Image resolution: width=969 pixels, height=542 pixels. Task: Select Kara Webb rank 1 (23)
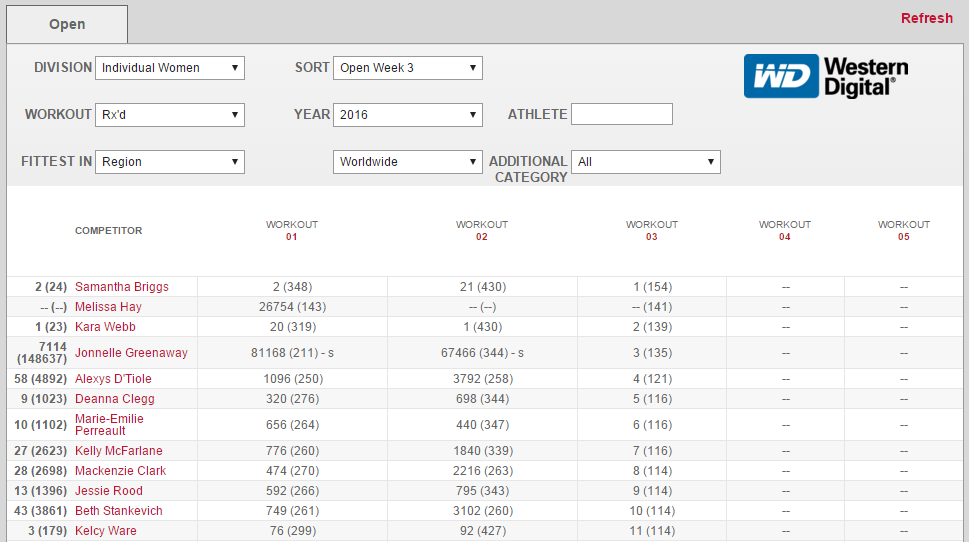click(x=51, y=327)
